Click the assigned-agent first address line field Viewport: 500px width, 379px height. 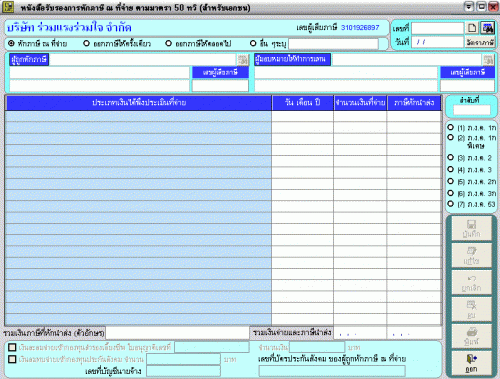pos(346,73)
